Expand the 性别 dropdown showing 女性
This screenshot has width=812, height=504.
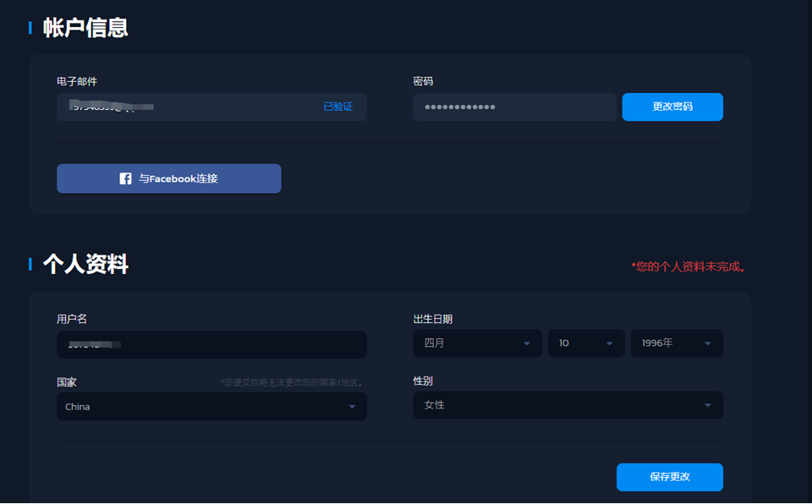[568, 405]
